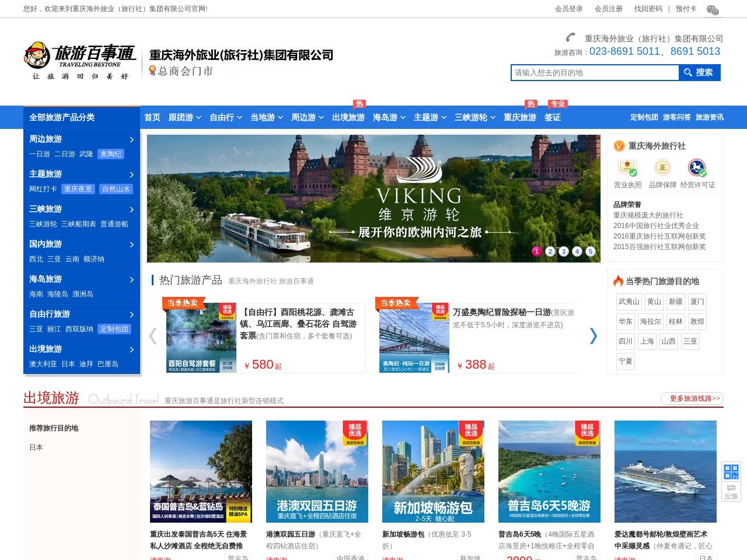Open 更多旅游线路>> button
Image resolution: width=747 pixels, height=560 pixels.
coord(692,398)
